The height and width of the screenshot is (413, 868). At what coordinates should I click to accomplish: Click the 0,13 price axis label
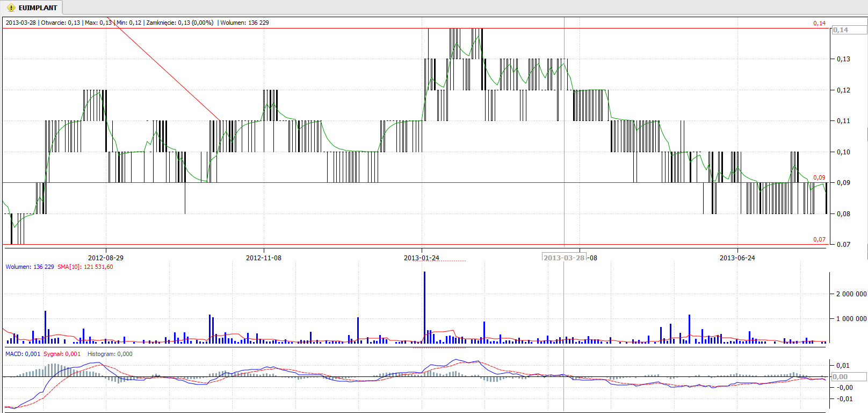pos(843,59)
